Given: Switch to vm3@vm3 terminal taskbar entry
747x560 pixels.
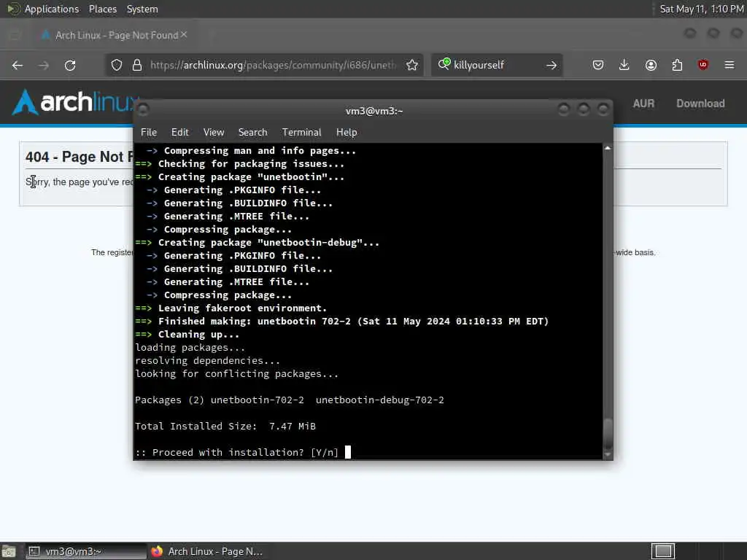Looking at the screenshot, I should [86, 551].
